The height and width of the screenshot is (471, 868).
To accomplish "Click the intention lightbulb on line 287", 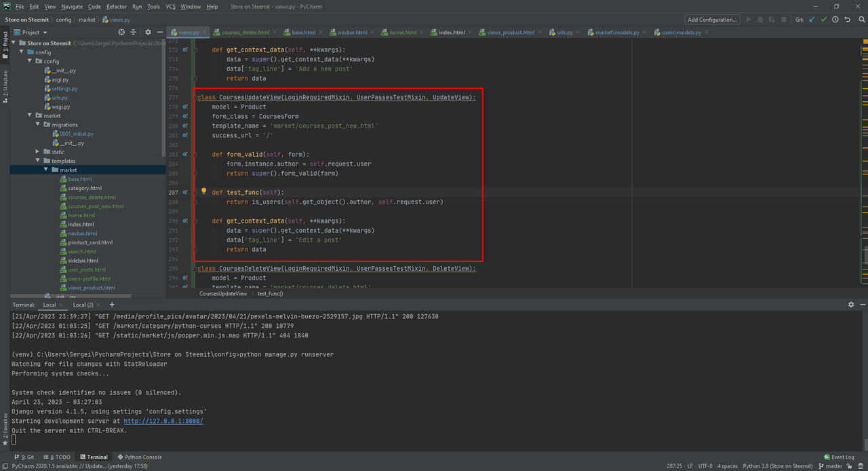I will pyautogui.click(x=203, y=191).
